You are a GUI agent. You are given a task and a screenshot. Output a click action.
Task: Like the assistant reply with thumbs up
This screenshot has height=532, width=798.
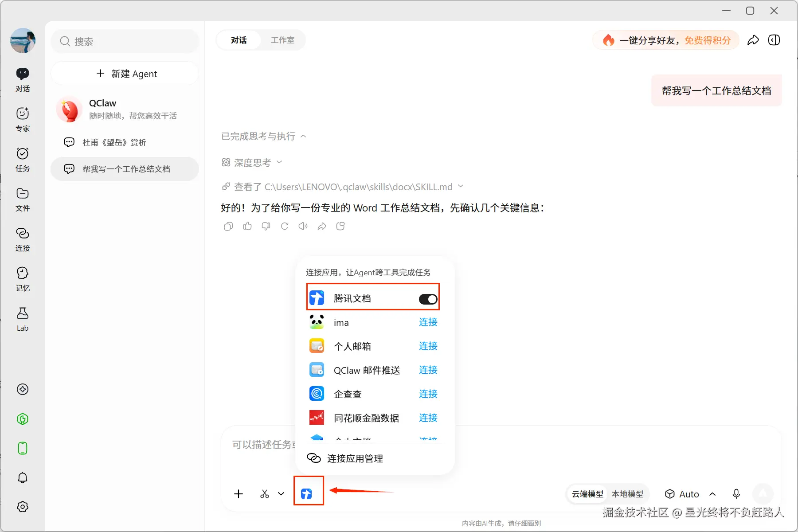click(x=247, y=227)
